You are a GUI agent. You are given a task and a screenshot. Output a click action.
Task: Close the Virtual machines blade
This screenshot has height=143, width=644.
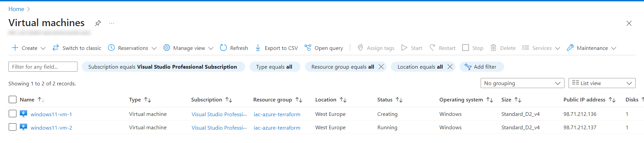click(629, 23)
